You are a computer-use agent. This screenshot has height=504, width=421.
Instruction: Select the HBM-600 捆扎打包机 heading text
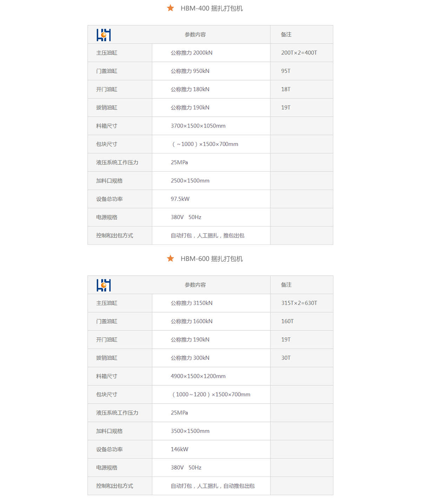point(212,259)
